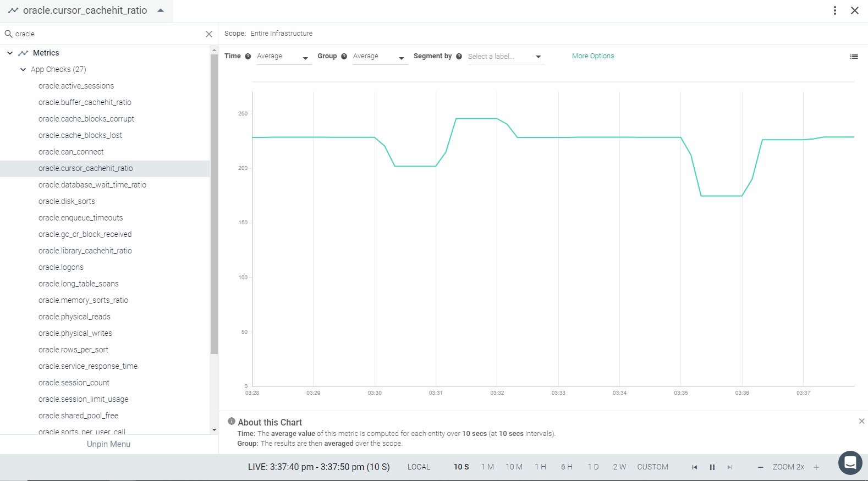Click the More Options link

pos(593,56)
